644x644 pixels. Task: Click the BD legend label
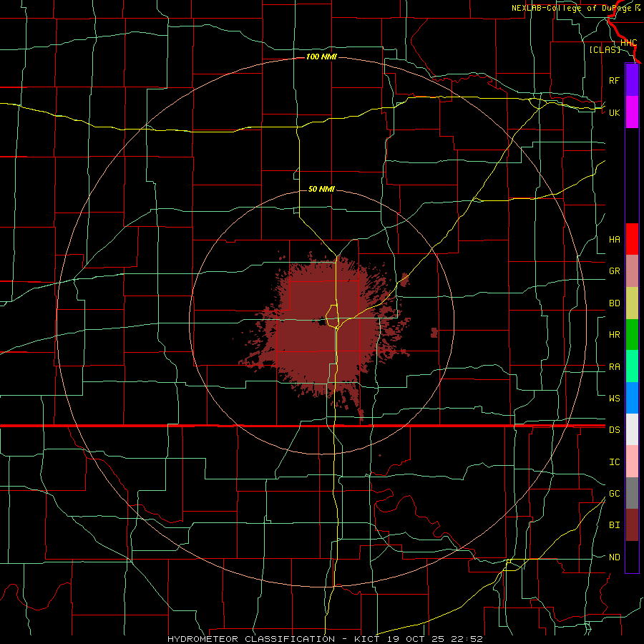[614, 303]
